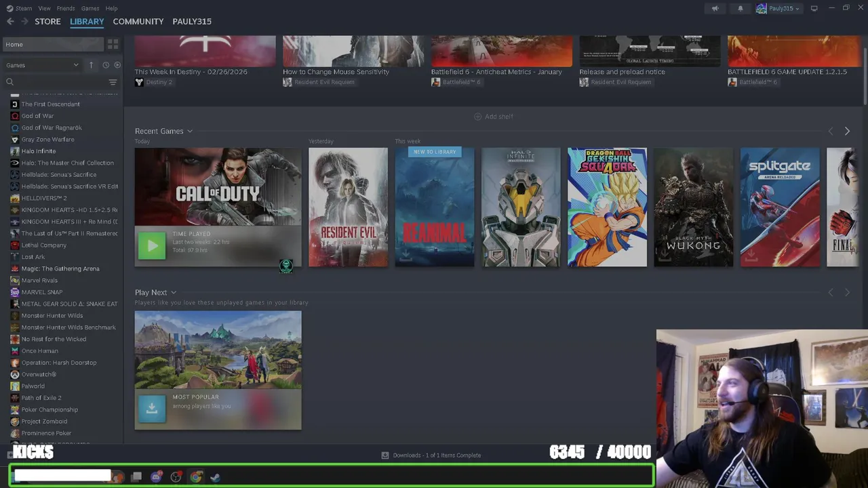
Task: Open the Games menu
Action: [x=90, y=8]
